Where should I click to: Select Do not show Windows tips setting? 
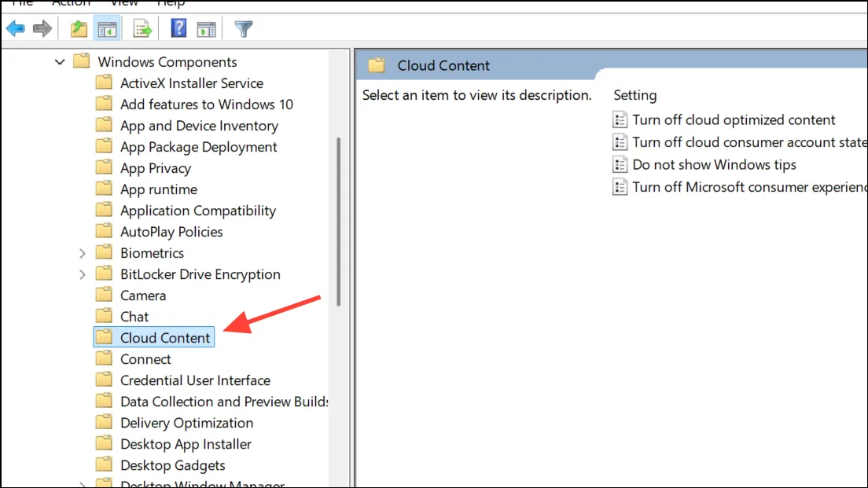(714, 165)
